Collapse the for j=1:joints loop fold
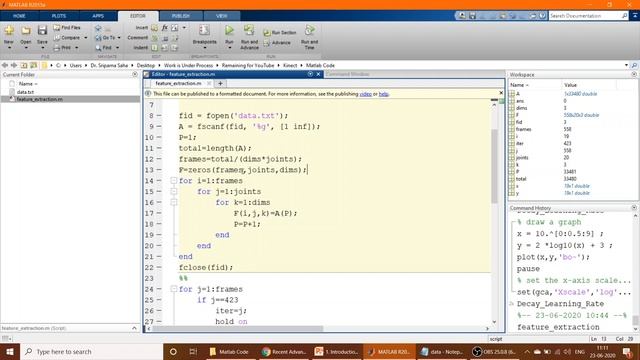Image resolution: width=640 pixels, height=360 pixels. coord(173,191)
